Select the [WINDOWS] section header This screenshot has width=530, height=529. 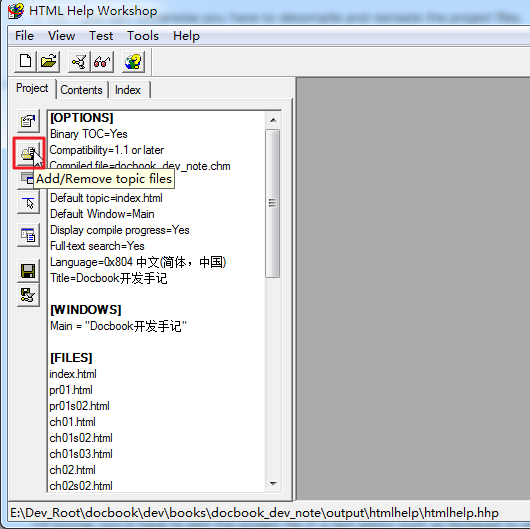(x=86, y=310)
